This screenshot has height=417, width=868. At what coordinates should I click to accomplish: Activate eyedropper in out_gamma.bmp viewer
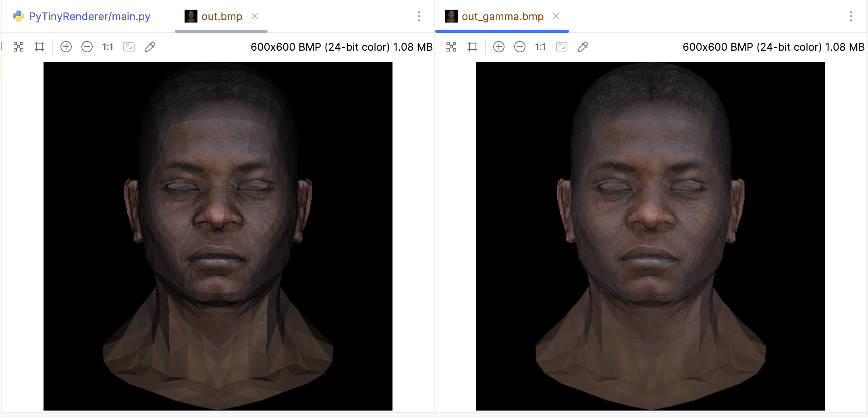pyautogui.click(x=583, y=47)
